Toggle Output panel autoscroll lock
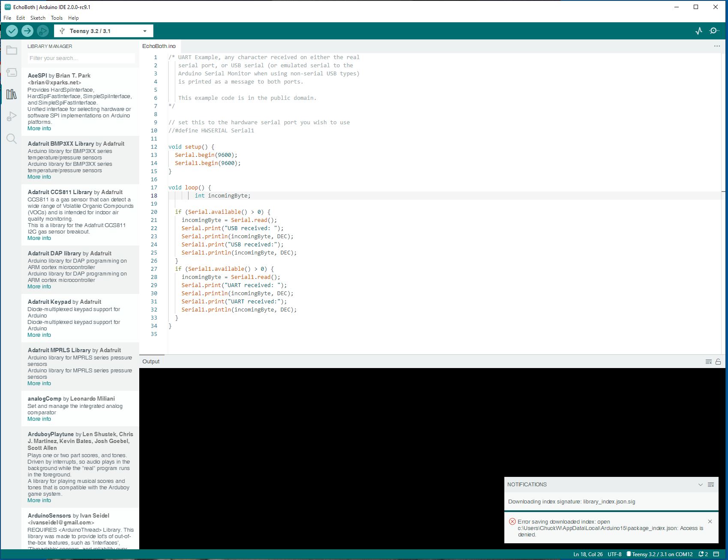The width and height of the screenshot is (728, 560). point(717,361)
